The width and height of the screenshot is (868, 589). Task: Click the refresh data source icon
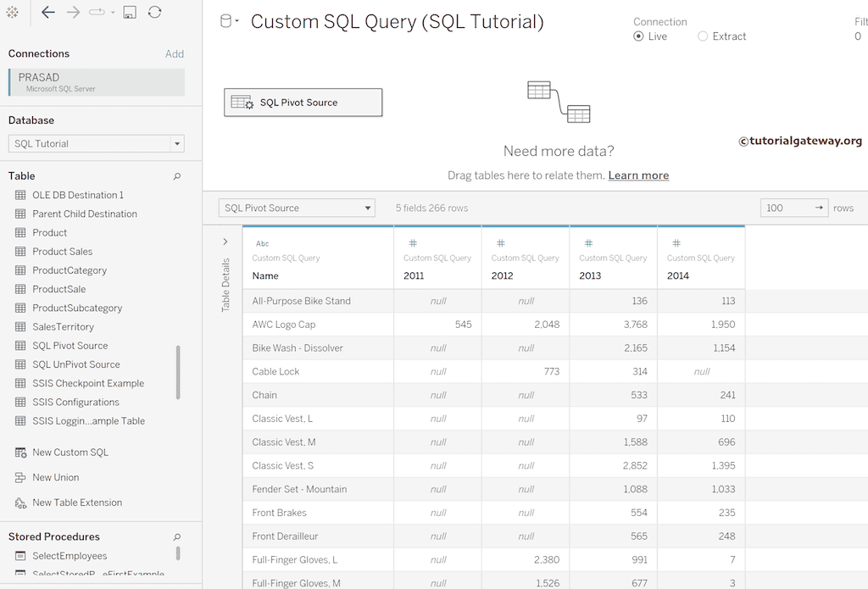[154, 13]
